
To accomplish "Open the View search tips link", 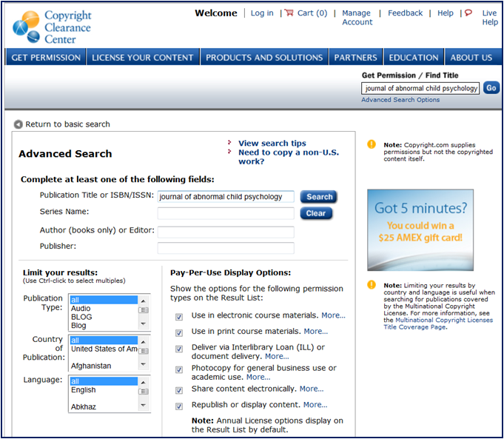I will (272, 144).
